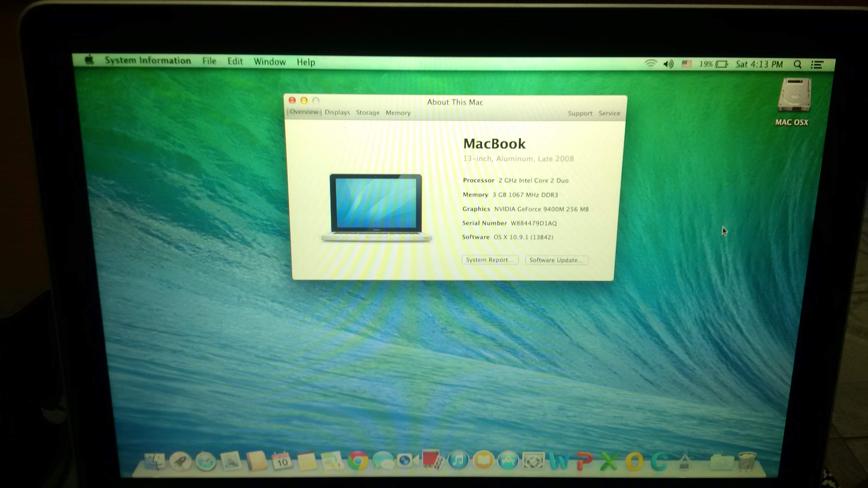
Task: Open the Help menu in menu bar
Action: click(306, 62)
